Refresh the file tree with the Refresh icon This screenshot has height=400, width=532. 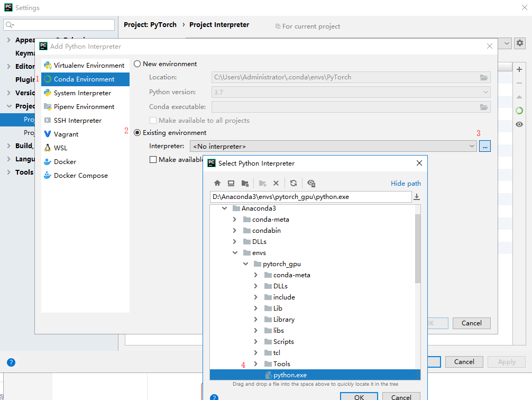click(x=294, y=183)
